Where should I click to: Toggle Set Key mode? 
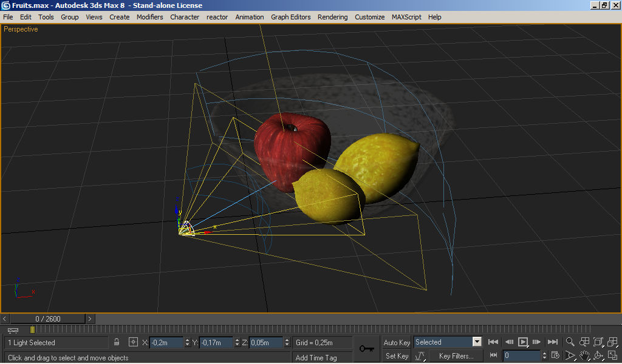click(397, 356)
